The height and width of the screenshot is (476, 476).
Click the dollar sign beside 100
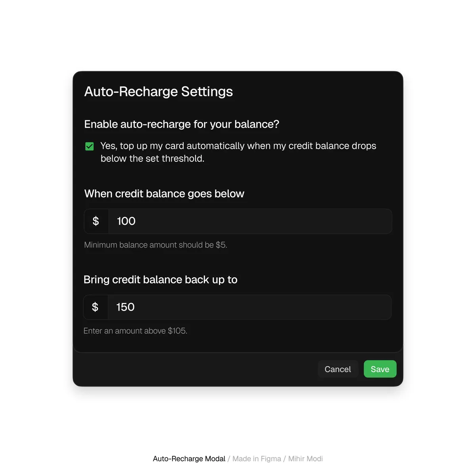[96, 221]
